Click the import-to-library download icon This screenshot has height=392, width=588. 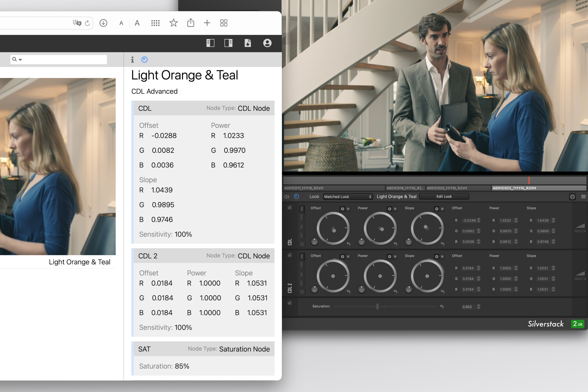[x=247, y=43]
